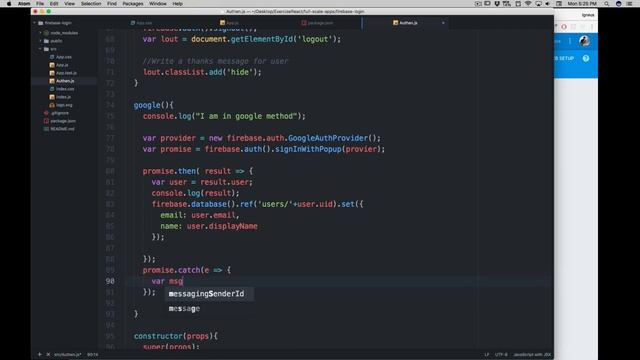Collapse the firebase-login project root folder
Screen dimensions: 640x360
(x=35, y=23)
